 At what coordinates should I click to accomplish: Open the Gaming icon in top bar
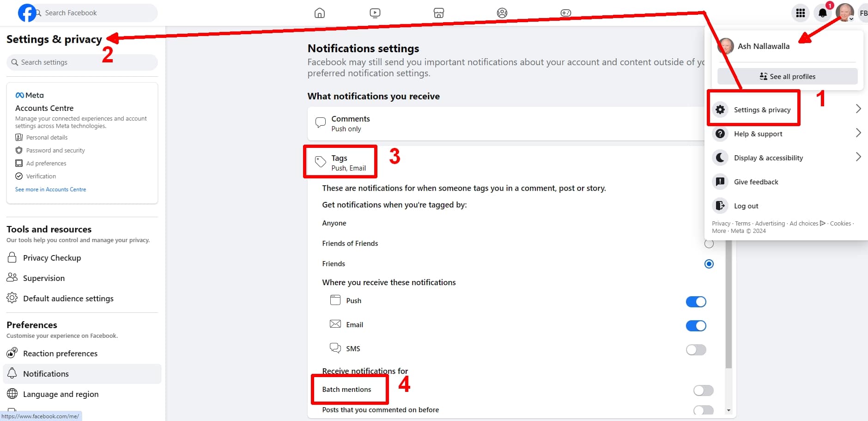click(566, 13)
